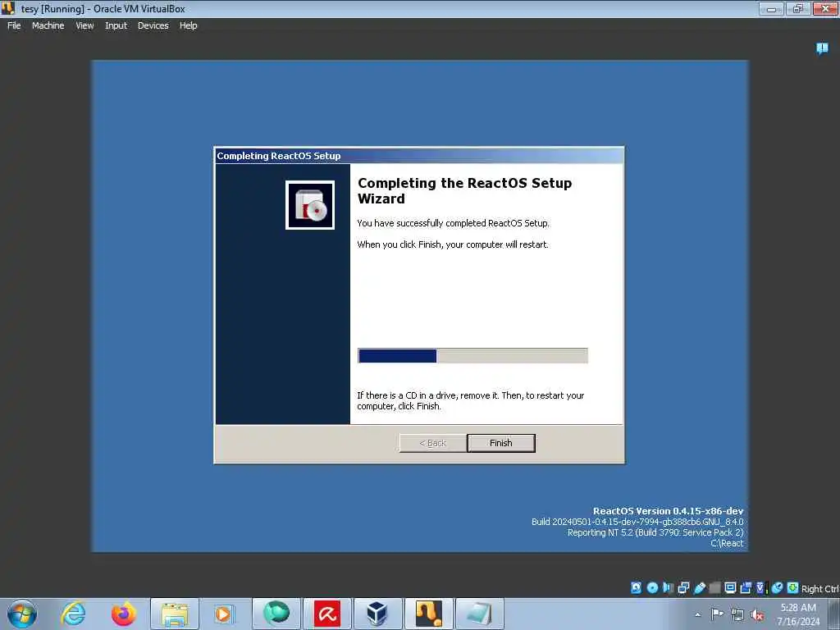Click the grey shared folders icon

coord(714,587)
